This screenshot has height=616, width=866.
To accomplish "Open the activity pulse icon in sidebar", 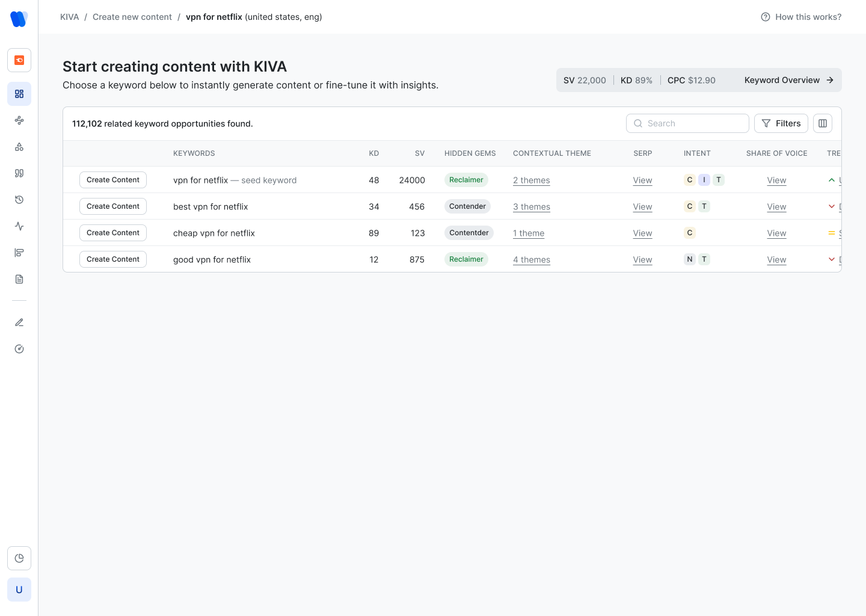I will [x=19, y=226].
